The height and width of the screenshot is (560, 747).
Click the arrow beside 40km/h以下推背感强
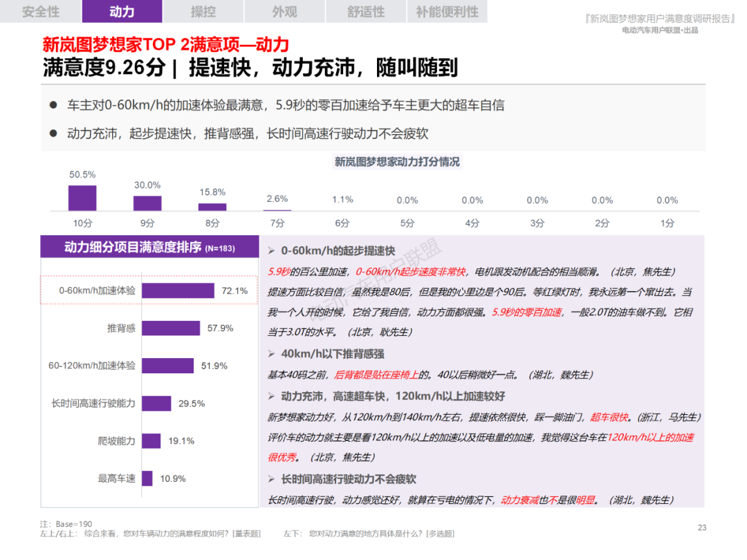272,354
